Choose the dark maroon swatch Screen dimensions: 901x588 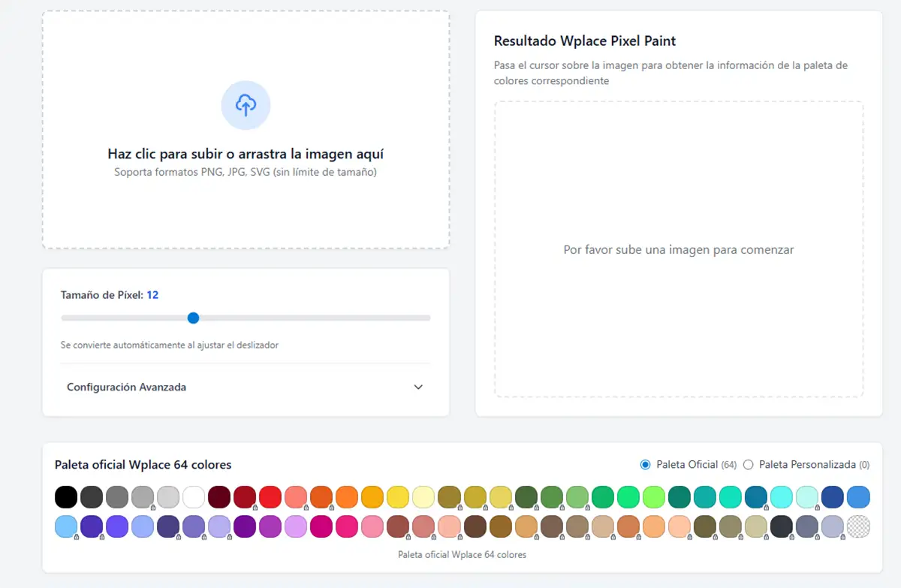pyautogui.click(x=219, y=497)
